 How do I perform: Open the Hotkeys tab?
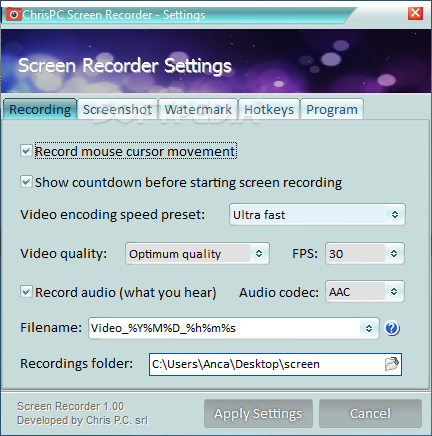coord(269,109)
